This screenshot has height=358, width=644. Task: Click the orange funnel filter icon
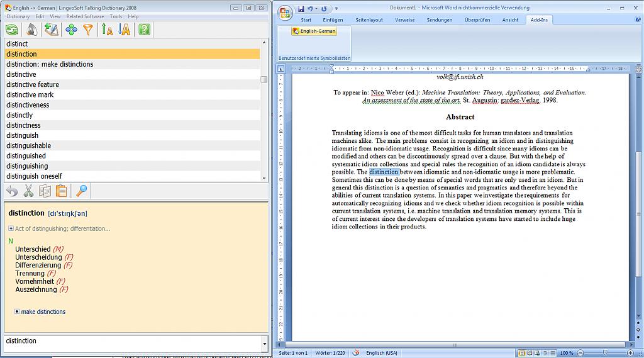click(x=88, y=30)
